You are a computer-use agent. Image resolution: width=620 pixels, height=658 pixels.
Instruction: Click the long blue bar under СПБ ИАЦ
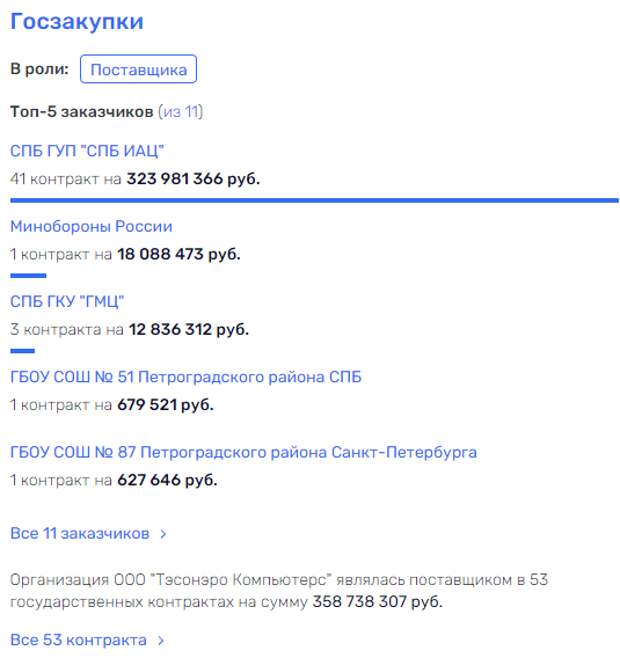(x=314, y=201)
